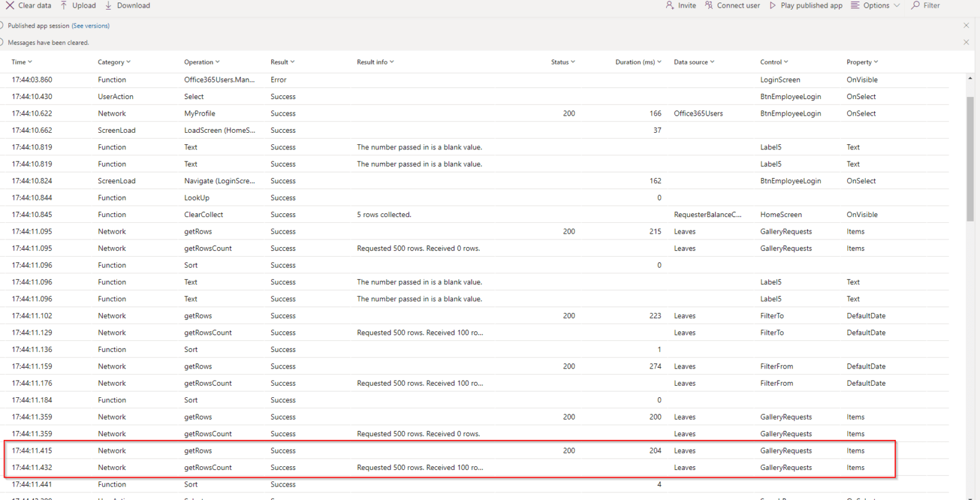Click the Upload icon in the toolbar
The width and height of the screenshot is (980, 500).
point(64,5)
